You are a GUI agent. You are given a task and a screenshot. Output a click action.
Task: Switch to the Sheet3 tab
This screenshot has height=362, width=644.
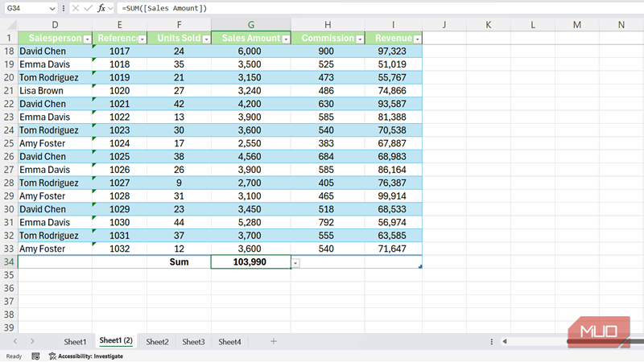[x=193, y=342]
